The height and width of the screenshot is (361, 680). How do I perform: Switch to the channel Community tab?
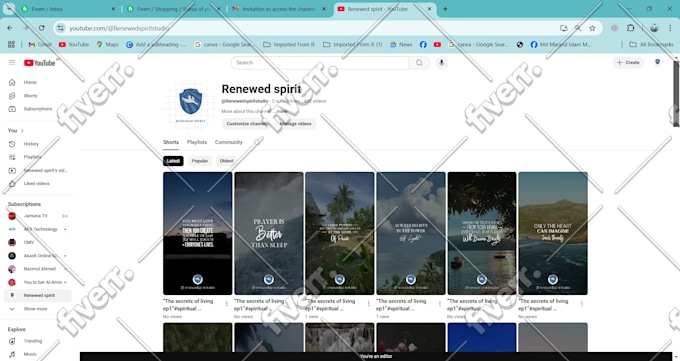click(229, 142)
